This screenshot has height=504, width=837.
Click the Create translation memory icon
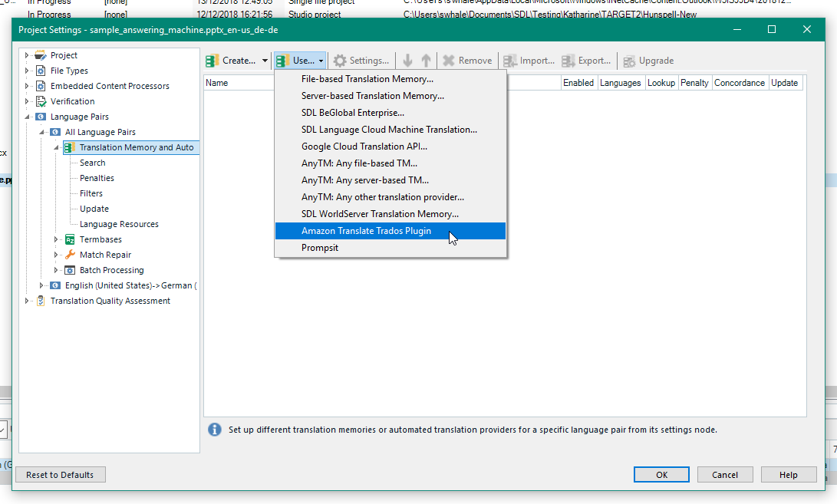(212, 61)
